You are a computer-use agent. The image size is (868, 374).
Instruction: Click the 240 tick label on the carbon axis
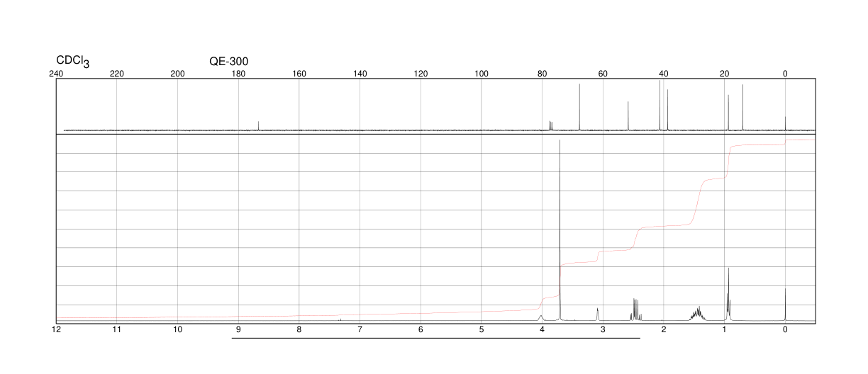[57, 74]
